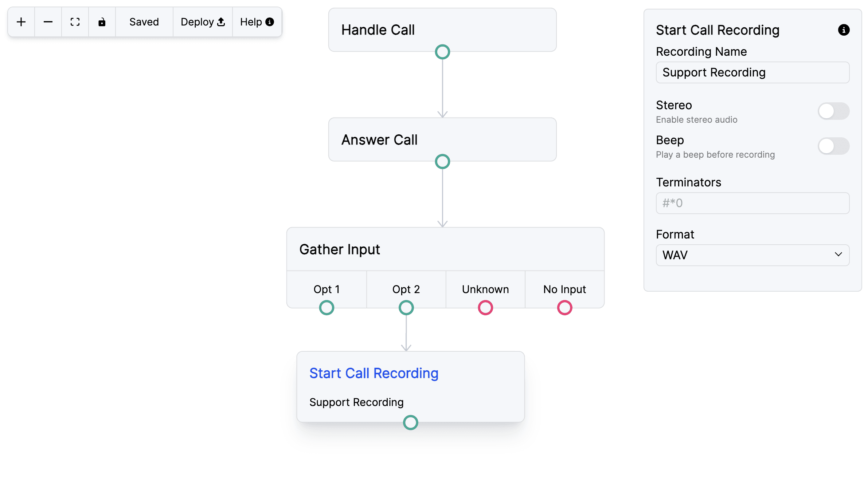Screen dimensions: 868x493
Task: Click Support Recording text in node
Action: pos(356,402)
